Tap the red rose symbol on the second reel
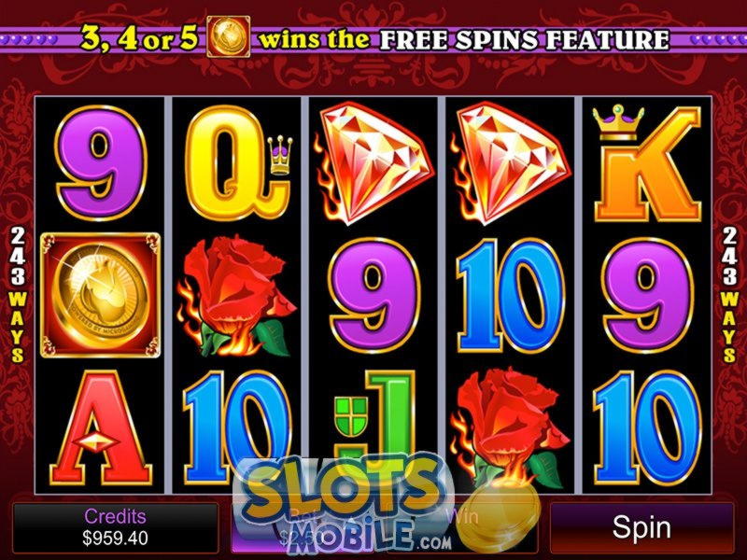Screen dimensions: 747x560 [x=236, y=296]
